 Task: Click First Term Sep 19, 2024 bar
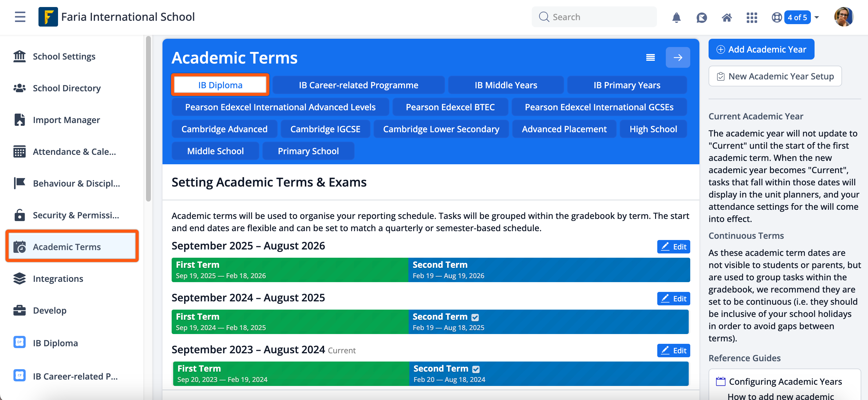(290, 322)
